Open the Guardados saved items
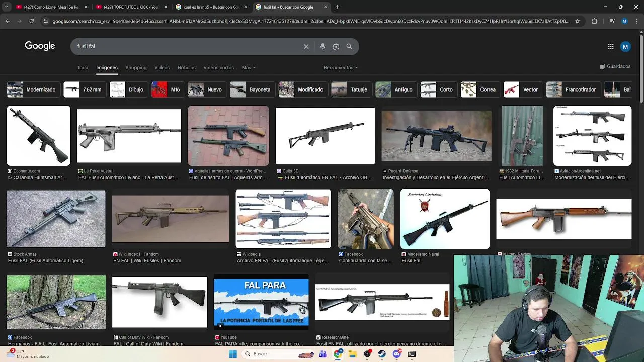The image size is (644, 362). [x=615, y=66]
